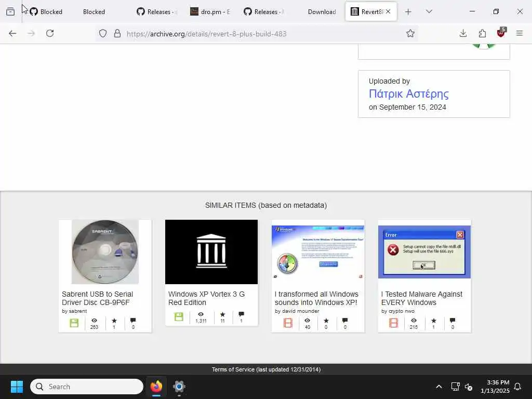The width and height of the screenshot is (532, 399).
Task: Open the muted volume tray icon
Action: pyautogui.click(x=469, y=387)
